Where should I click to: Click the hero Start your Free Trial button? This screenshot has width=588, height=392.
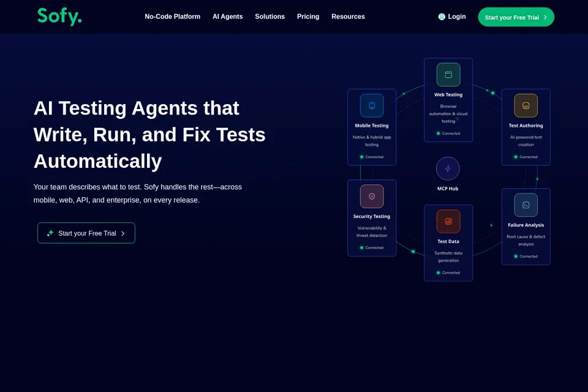click(x=86, y=233)
